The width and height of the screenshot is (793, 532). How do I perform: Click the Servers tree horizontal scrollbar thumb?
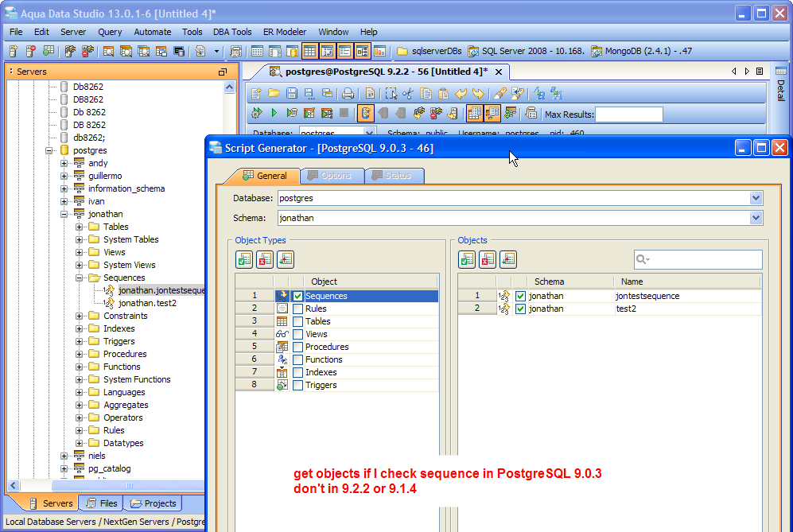(x=129, y=485)
